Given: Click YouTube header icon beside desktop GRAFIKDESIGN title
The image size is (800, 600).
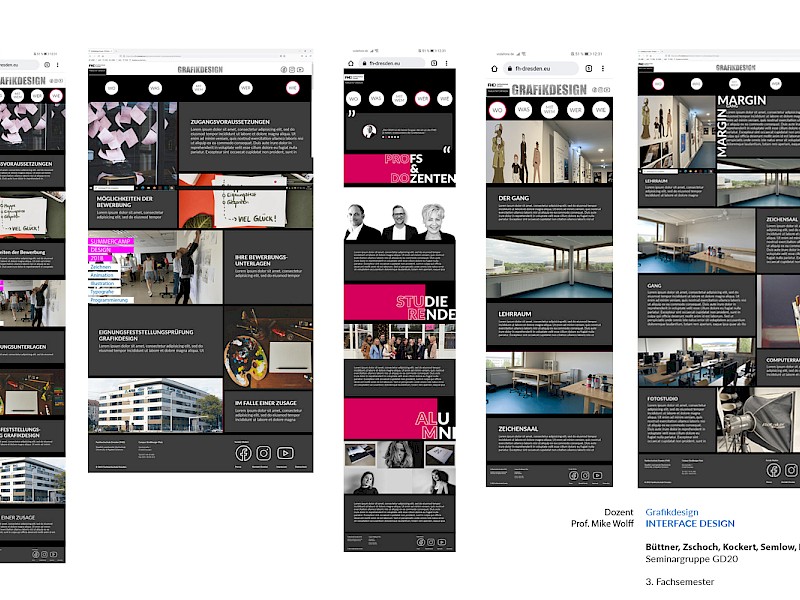Looking at the screenshot, I should point(300,69).
